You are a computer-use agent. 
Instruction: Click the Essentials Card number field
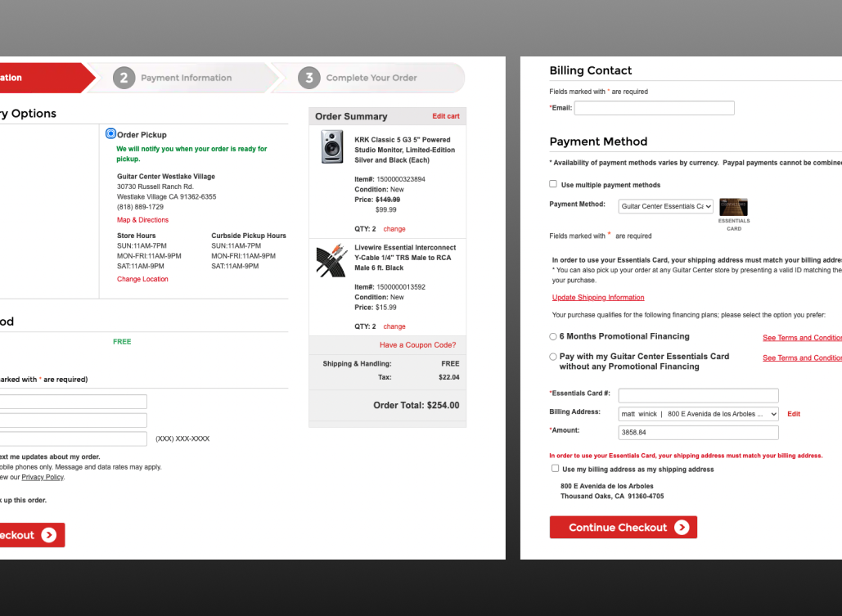pyautogui.click(x=697, y=394)
